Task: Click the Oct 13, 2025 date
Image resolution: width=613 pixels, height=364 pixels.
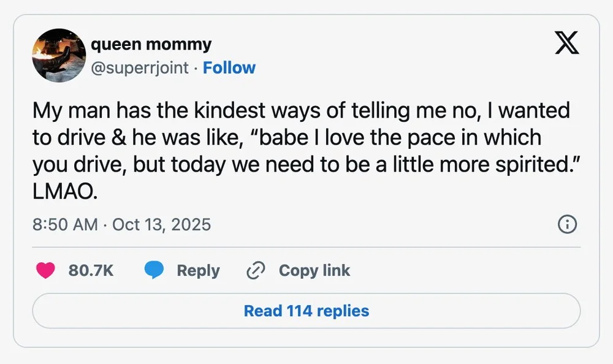Action: click(x=162, y=224)
